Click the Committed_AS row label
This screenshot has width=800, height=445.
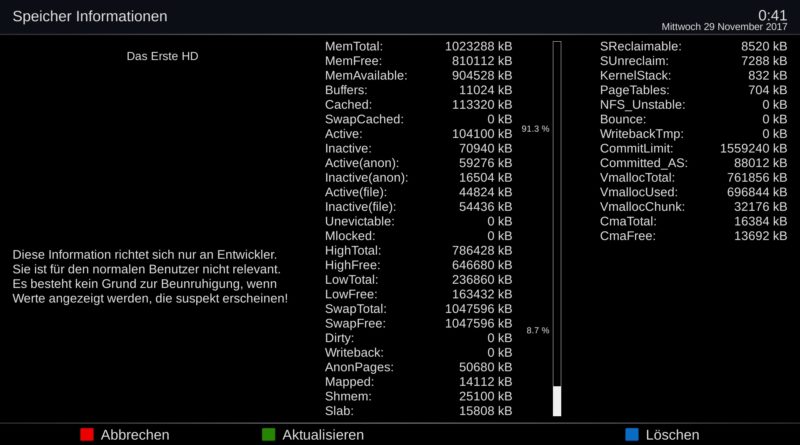click(x=643, y=163)
